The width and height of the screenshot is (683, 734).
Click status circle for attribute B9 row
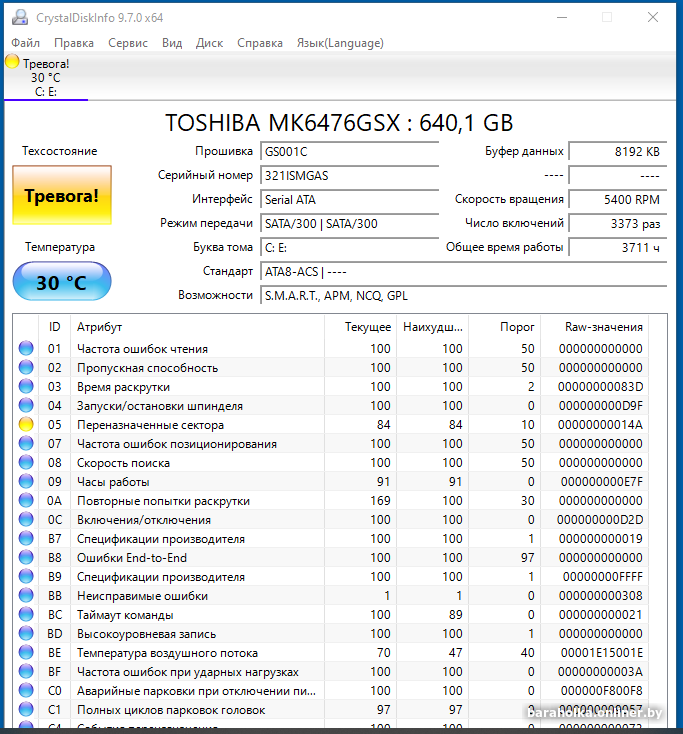click(26, 577)
